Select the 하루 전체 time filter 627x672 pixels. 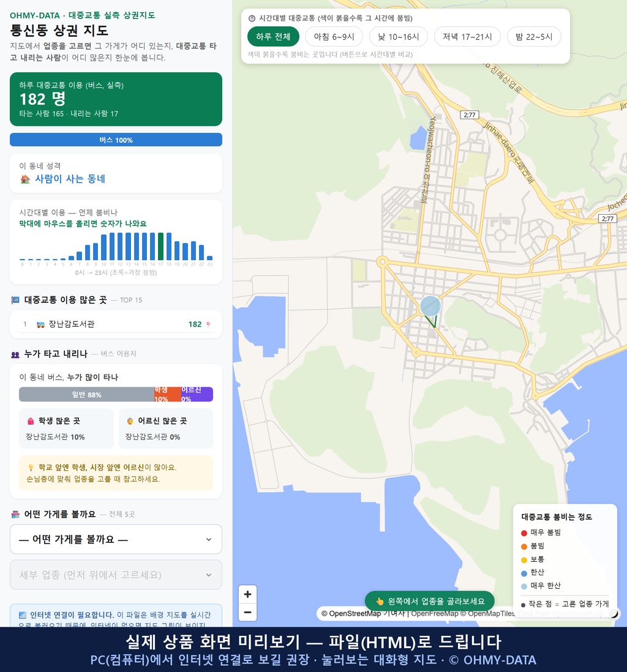[273, 37]
